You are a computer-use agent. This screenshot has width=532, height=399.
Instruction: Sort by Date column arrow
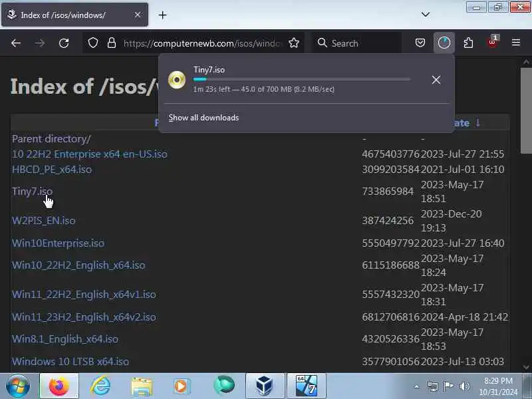477,122
